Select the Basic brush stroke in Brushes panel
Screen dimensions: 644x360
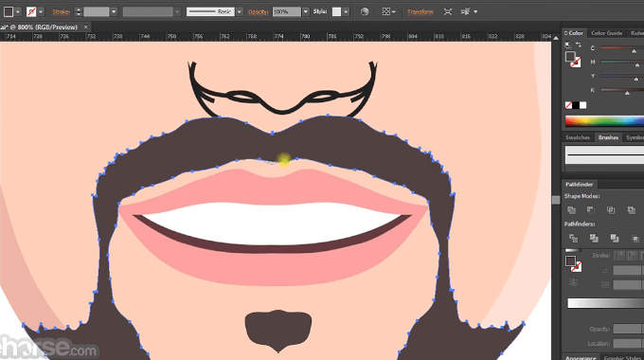(x=604, y=155)
